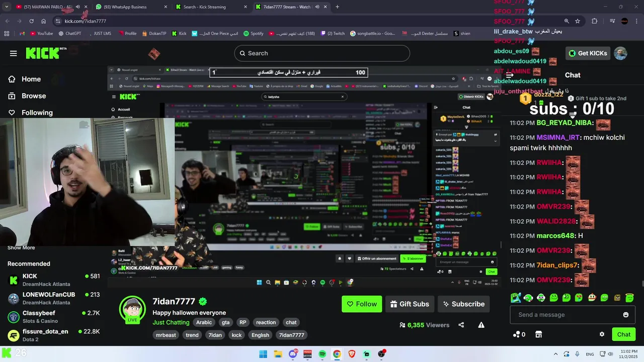
Task: Open the bookmarks apps grid icon
Action: [x=7, y=34]
